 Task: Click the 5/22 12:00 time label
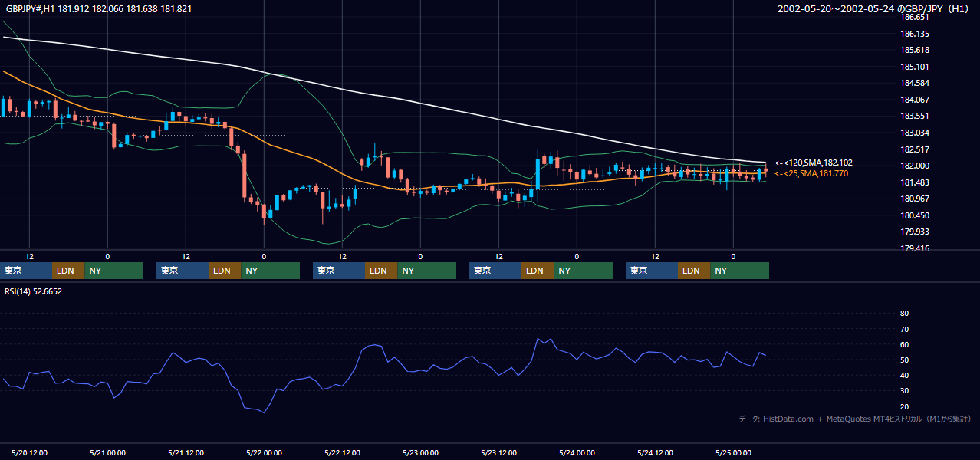(x=342, y=452)
